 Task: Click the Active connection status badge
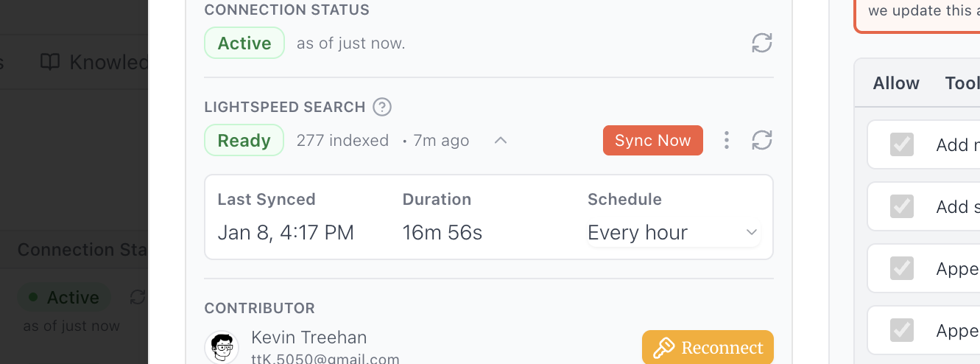[x=244, y=43]
